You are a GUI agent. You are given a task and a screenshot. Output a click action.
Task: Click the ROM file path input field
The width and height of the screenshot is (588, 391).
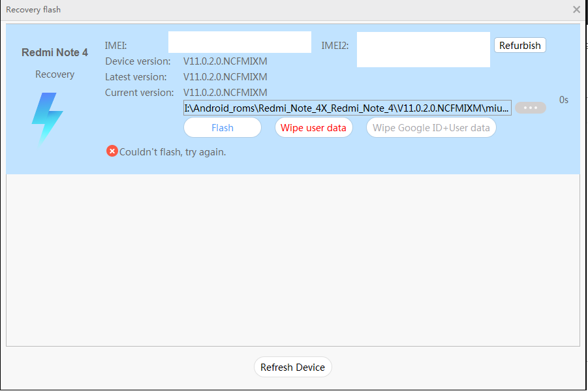(x=347, y=108)
